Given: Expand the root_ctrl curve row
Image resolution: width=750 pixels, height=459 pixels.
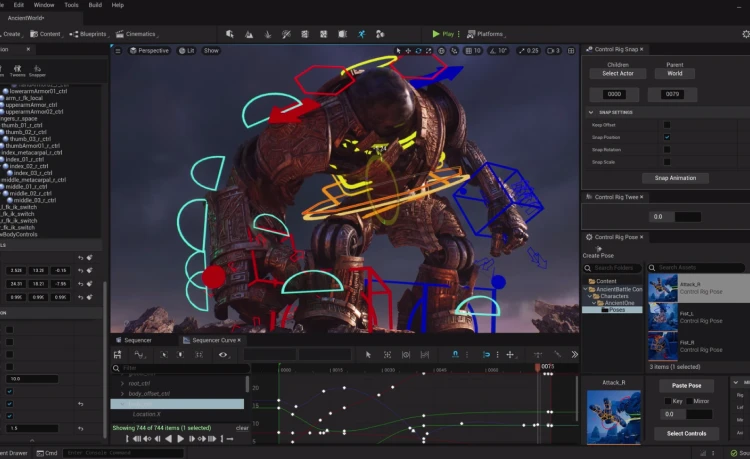Looking at the screenshot, I should [x=122, y=383].
